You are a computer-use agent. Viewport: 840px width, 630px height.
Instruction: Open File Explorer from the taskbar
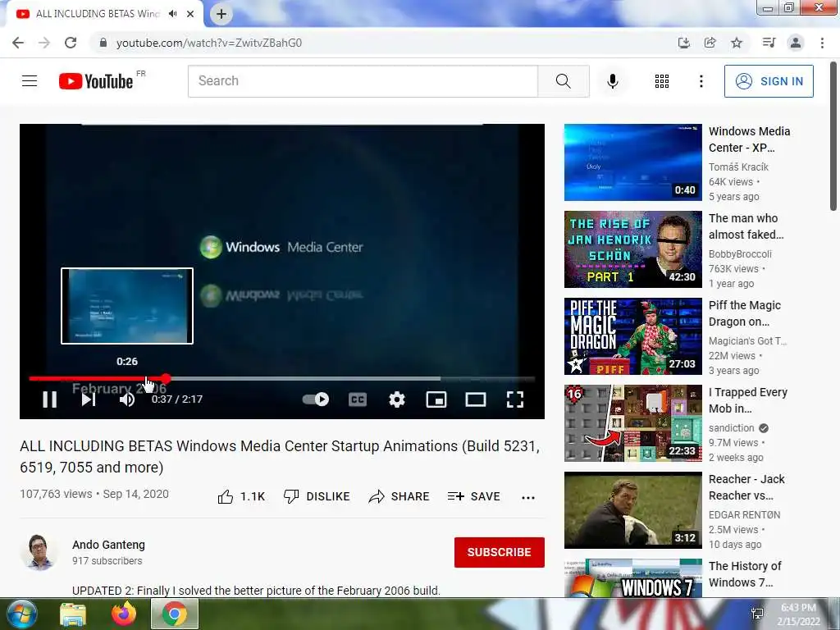[x=73, y=614]
